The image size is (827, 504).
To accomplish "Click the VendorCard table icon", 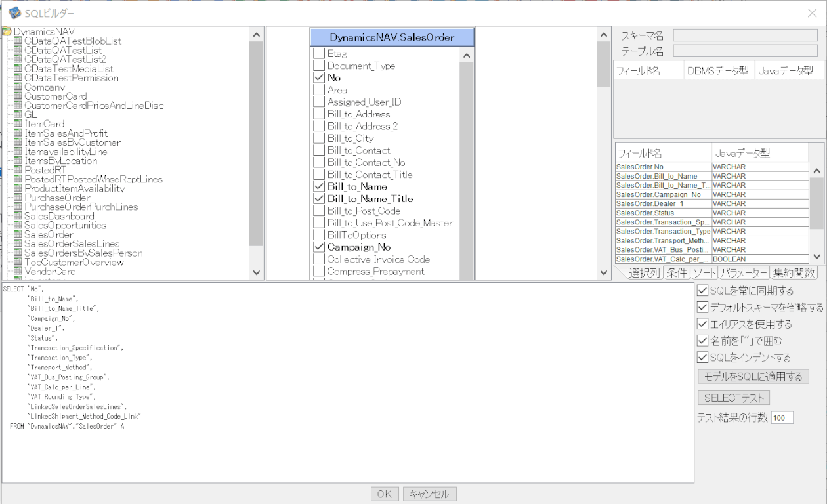I will [x=18, y=270].
